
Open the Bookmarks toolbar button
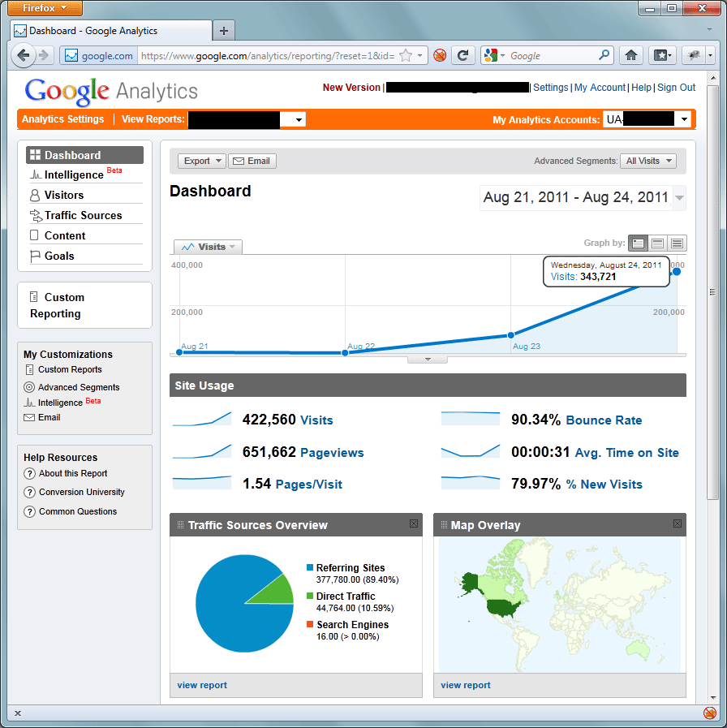[x=662, y=56]
